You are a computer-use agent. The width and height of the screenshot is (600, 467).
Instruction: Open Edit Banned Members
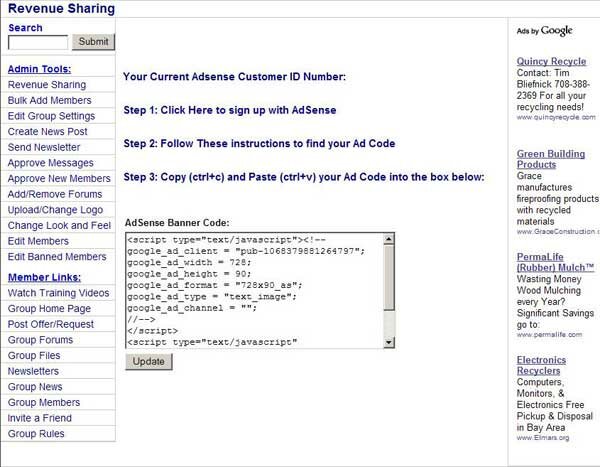(57, 256)
